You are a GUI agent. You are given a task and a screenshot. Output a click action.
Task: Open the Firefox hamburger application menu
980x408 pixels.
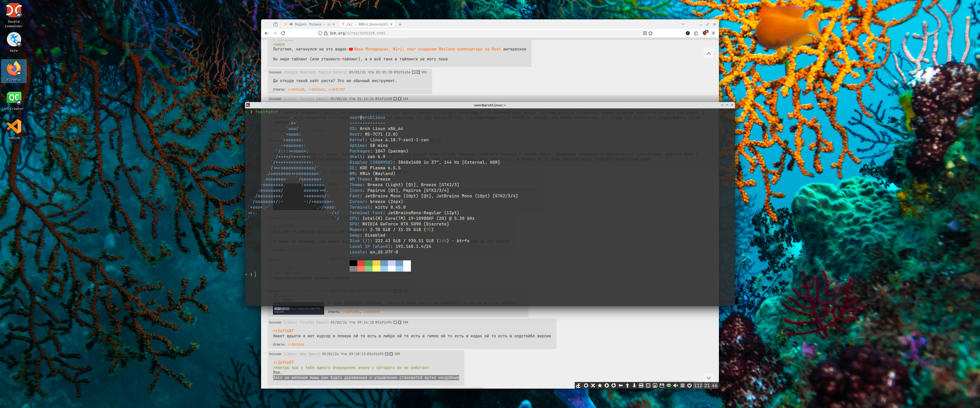tap(713, 33)
